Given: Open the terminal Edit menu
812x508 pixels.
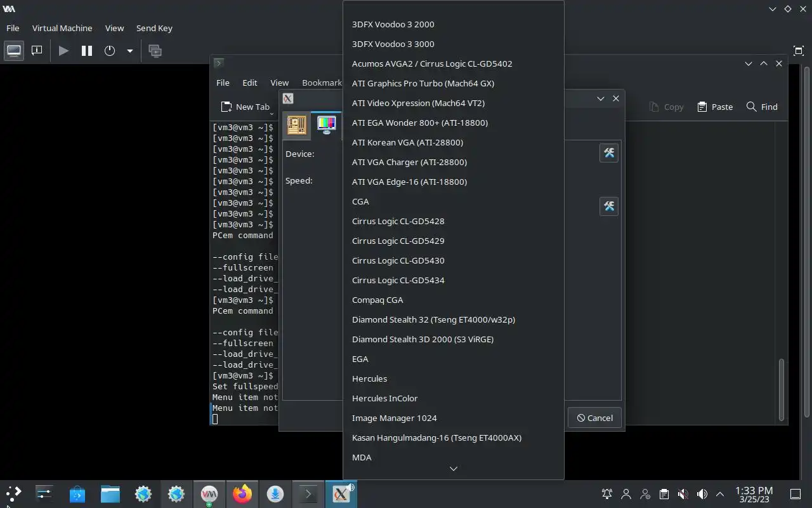Looking at the screenshot, I should point(250,83).
